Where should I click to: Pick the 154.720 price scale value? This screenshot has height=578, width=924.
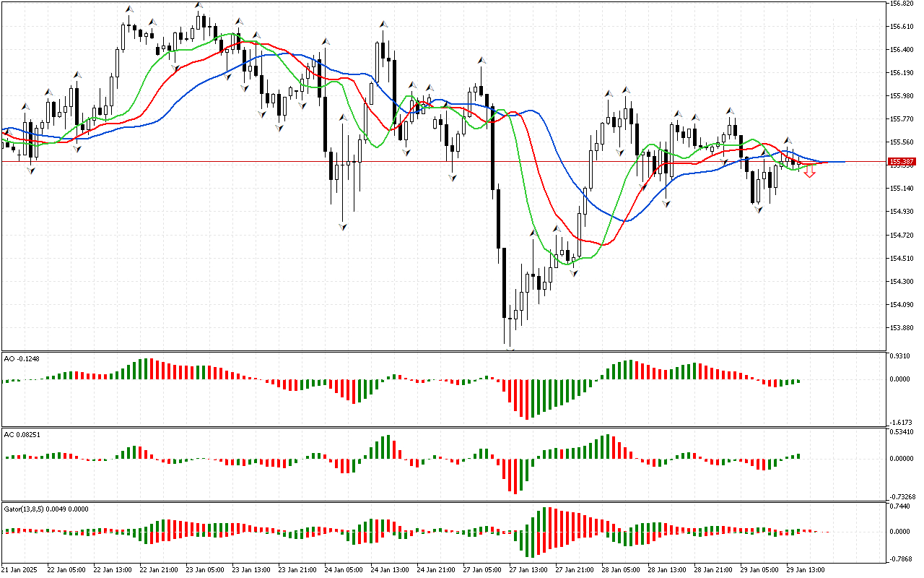click(x=901, y=236)
